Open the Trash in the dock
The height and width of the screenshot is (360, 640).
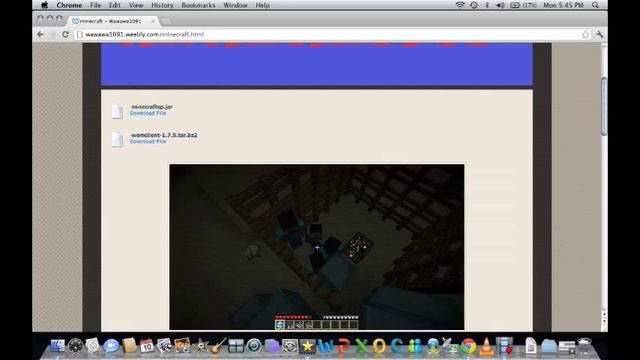(584, 346)
